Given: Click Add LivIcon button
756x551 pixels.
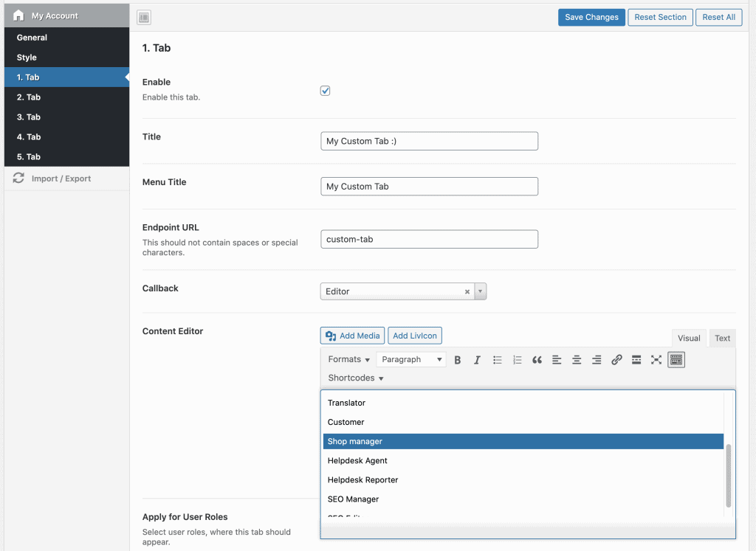Looking at the screenshot, I should point(415,336).
